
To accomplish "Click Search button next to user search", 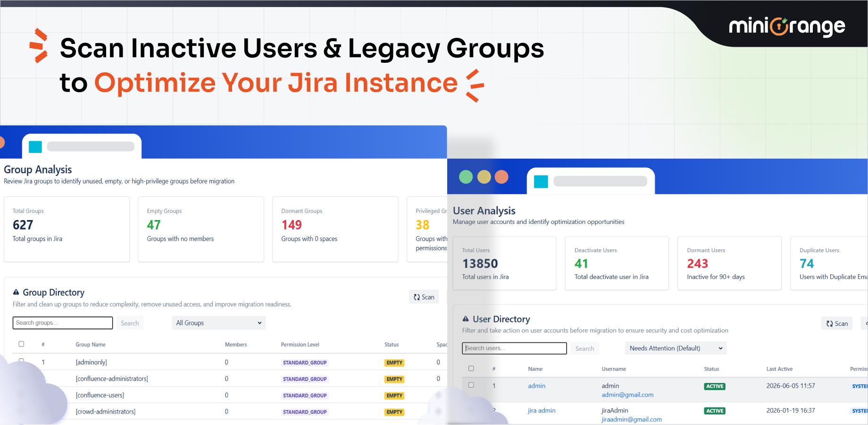I will [584, 348].
